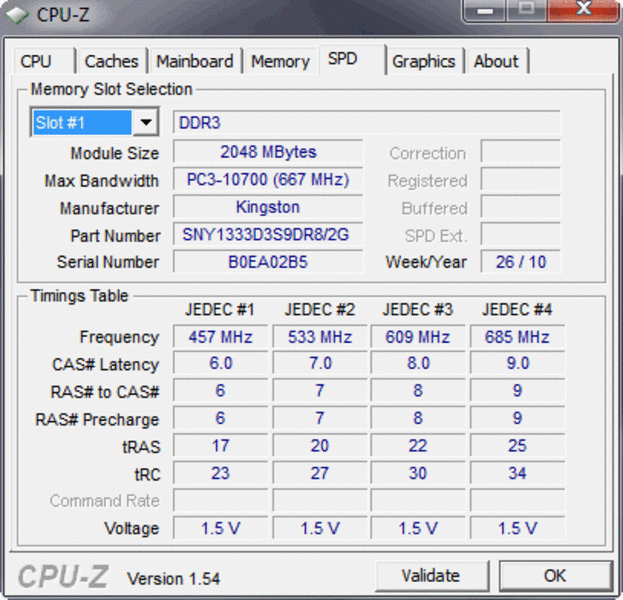Click the PC3-10700 (667 MHz) bandwidth value
This screenshot has width=623, height=600.
pos(268,180)
